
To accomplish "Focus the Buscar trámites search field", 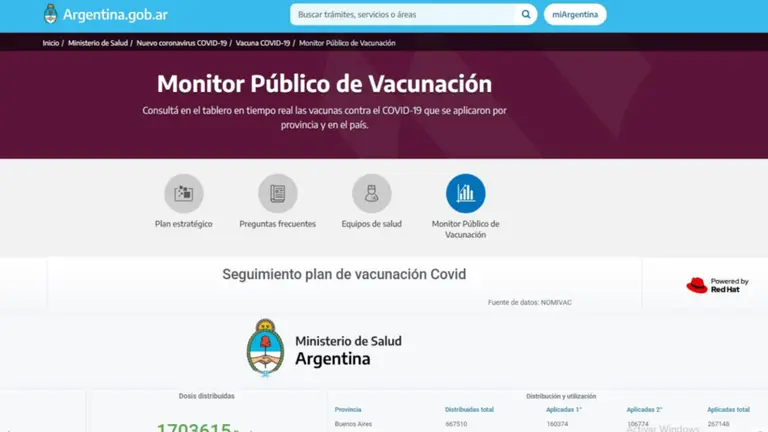I will click(x=403, y=15).
